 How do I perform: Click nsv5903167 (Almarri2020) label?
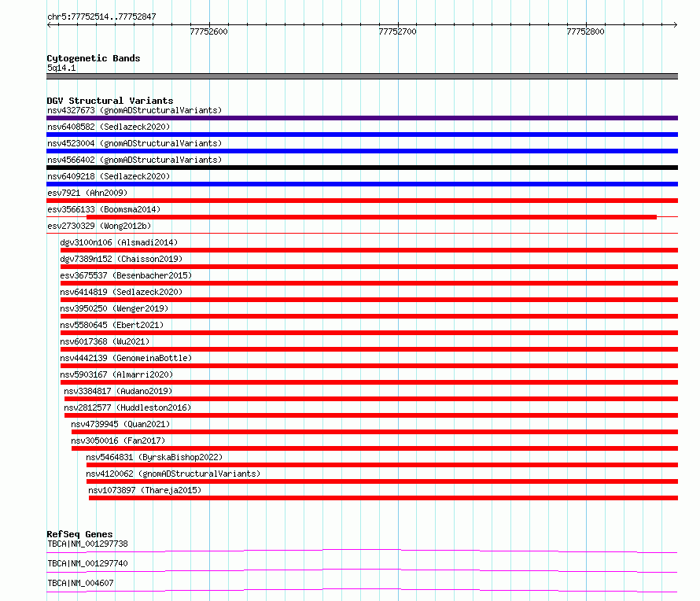point(116,374)
